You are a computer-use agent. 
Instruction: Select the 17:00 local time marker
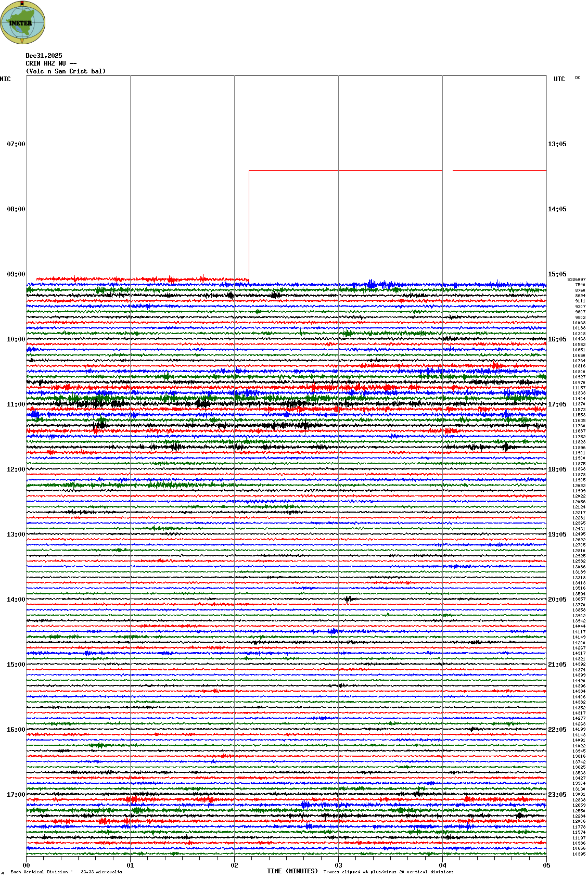coord(16,795)
